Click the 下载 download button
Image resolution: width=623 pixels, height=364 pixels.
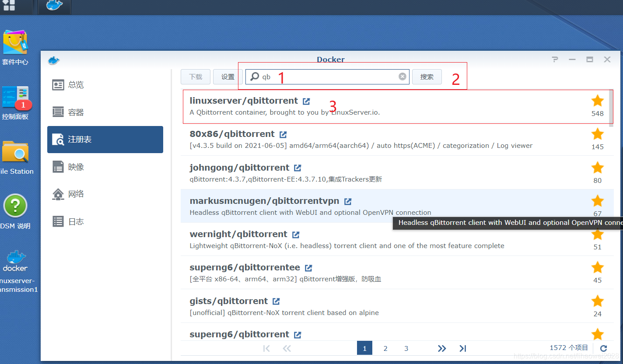(x=196, y=77)
